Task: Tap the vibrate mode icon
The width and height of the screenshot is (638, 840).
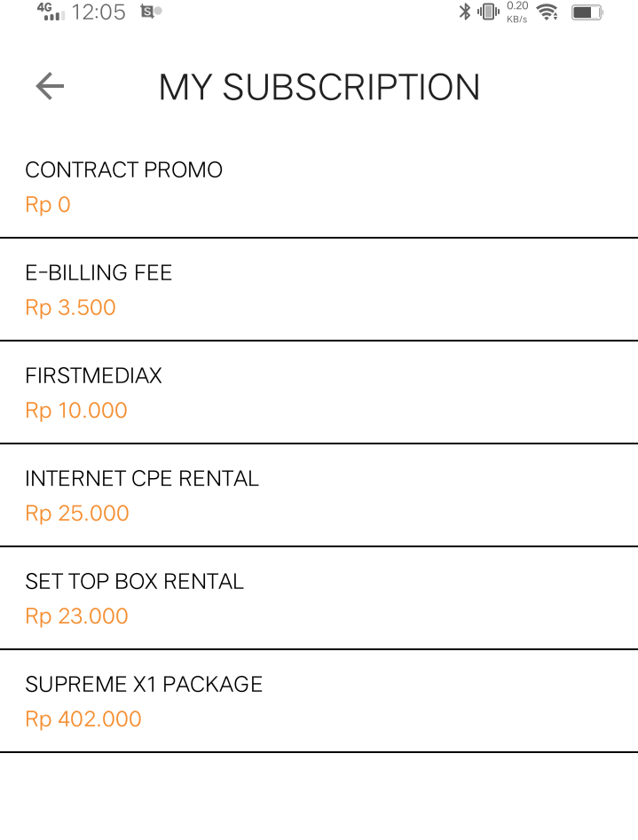Action: click(486, 12)
